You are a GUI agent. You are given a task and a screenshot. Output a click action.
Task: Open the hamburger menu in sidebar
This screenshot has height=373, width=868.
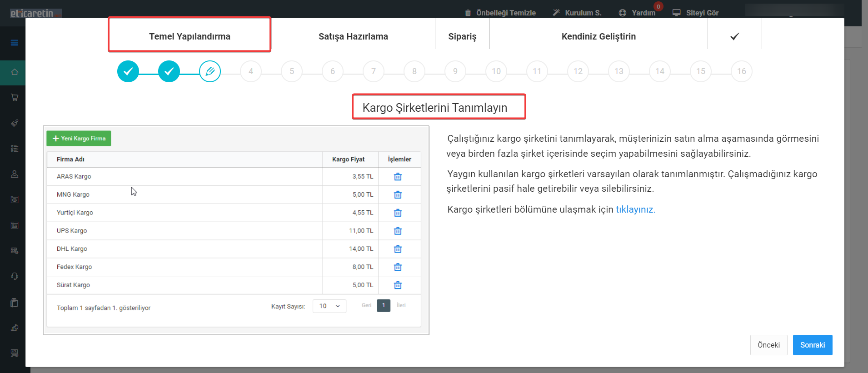(15, 43)
